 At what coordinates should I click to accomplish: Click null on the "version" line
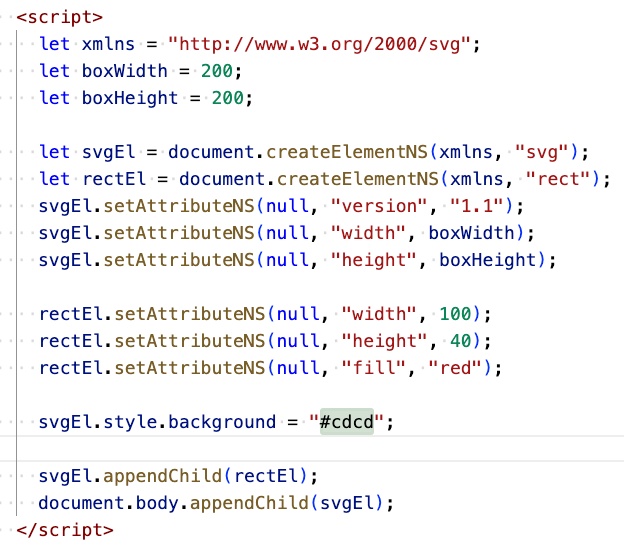tap(287, 206)
